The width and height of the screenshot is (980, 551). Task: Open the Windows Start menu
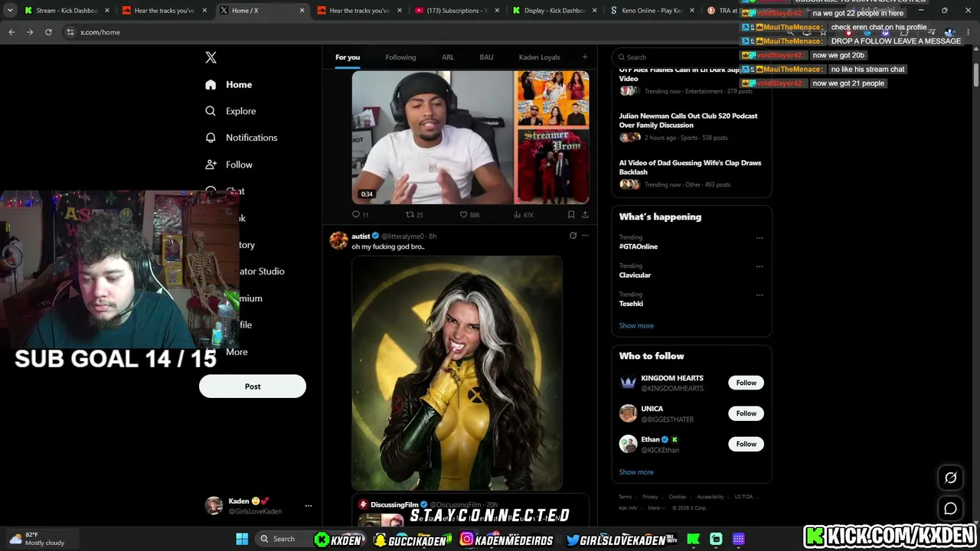[x=242, y=539]
